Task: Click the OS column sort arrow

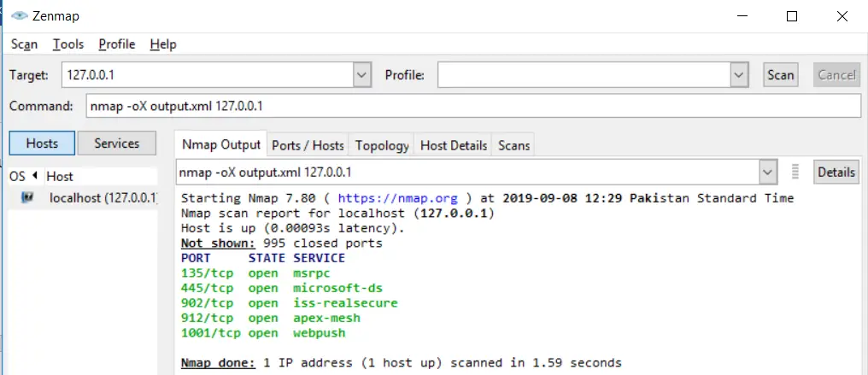Action: [x=34, y=176]
